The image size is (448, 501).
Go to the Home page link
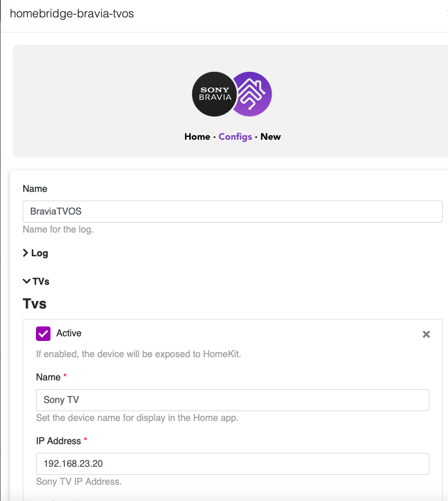(197, 137)
